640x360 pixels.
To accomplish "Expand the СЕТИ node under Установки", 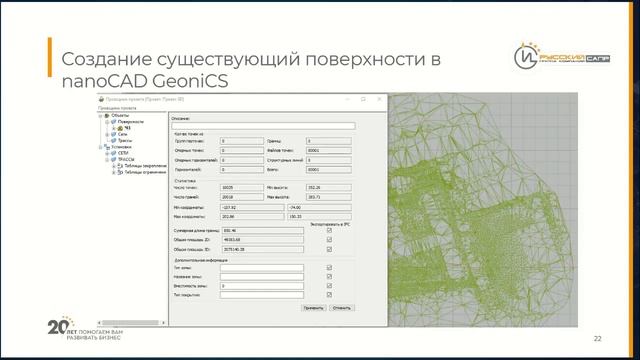I will tap(107, 153).
